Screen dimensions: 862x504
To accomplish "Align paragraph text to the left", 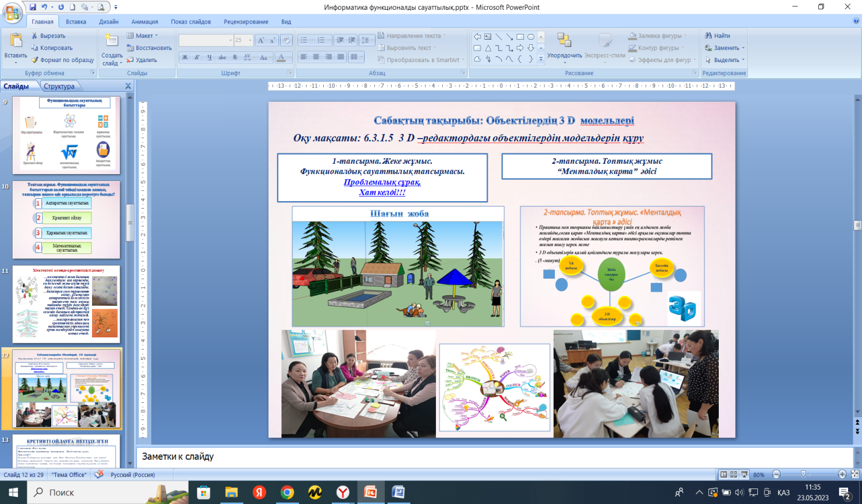I will click(304, 57).
